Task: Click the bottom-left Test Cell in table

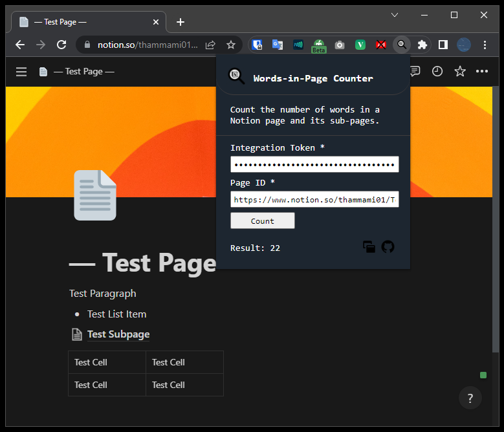Action: point(107,385)
